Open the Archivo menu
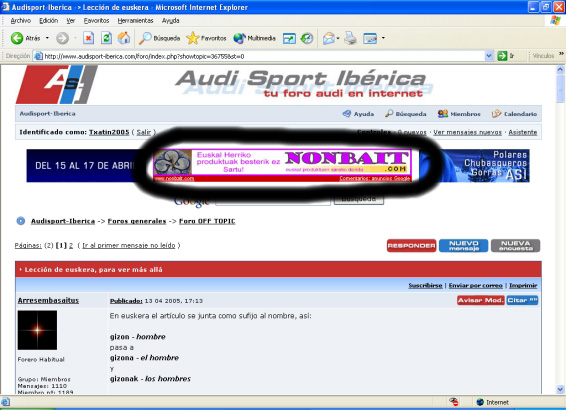The width and height of the screenshot is (566, 410). (21, 21)
